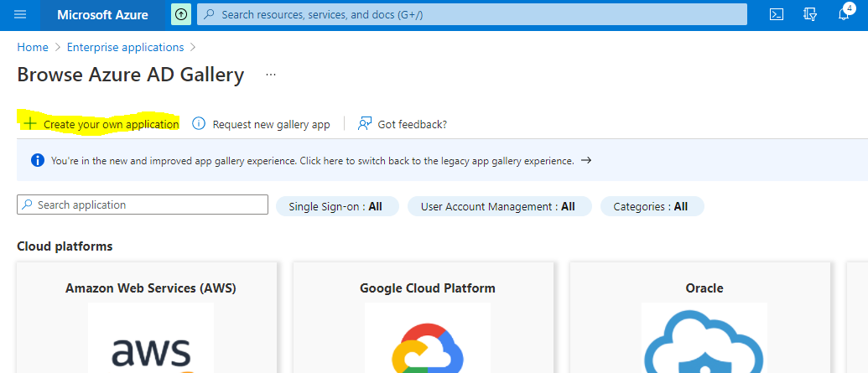This screenshot has height=373, width=868.
Task: Click the Google Cloud logo
Action: (428, 349)
